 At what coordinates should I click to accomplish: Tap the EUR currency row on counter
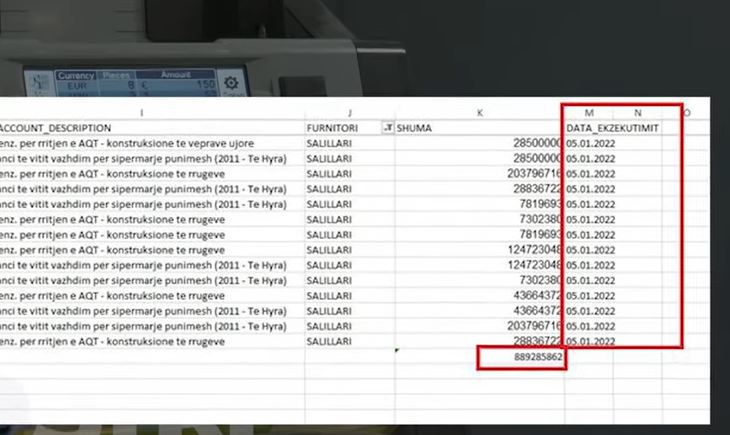[75, 87]
